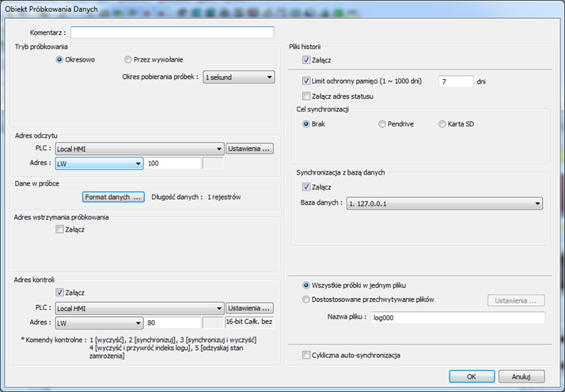The width and height of the screenshot is (565, 392).
Task: Open the Adres kontroli LW dropdown
Action: (x=99, y=323)
